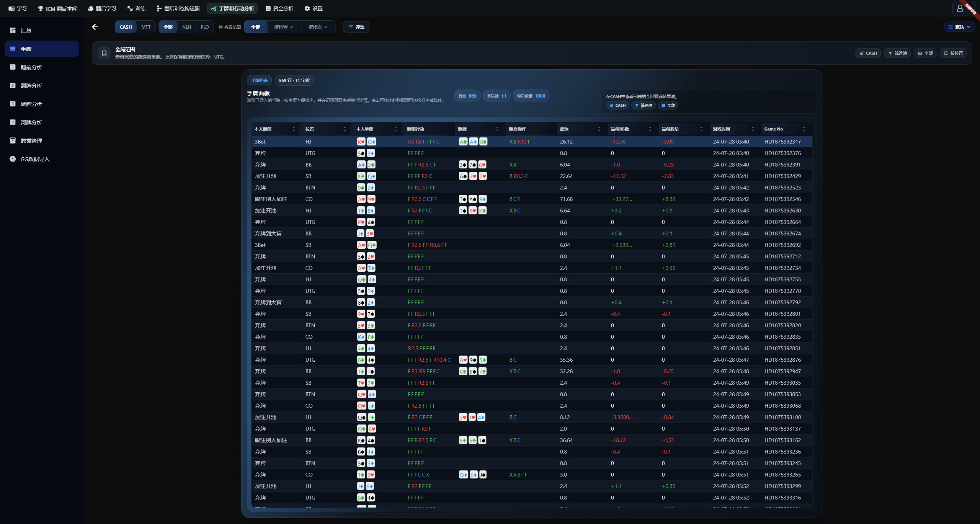Open 翻前分析 in the sidebar

click(x=42, y=67)
